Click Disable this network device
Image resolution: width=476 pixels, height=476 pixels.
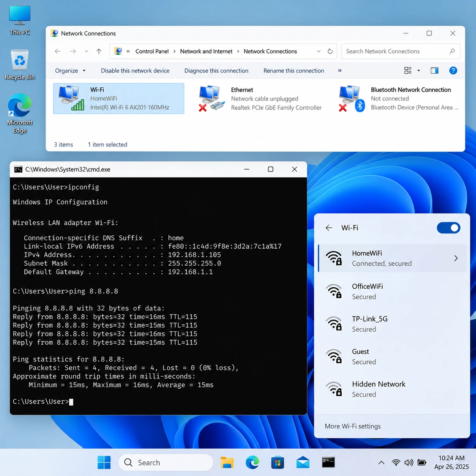click(x=135, y=71)
